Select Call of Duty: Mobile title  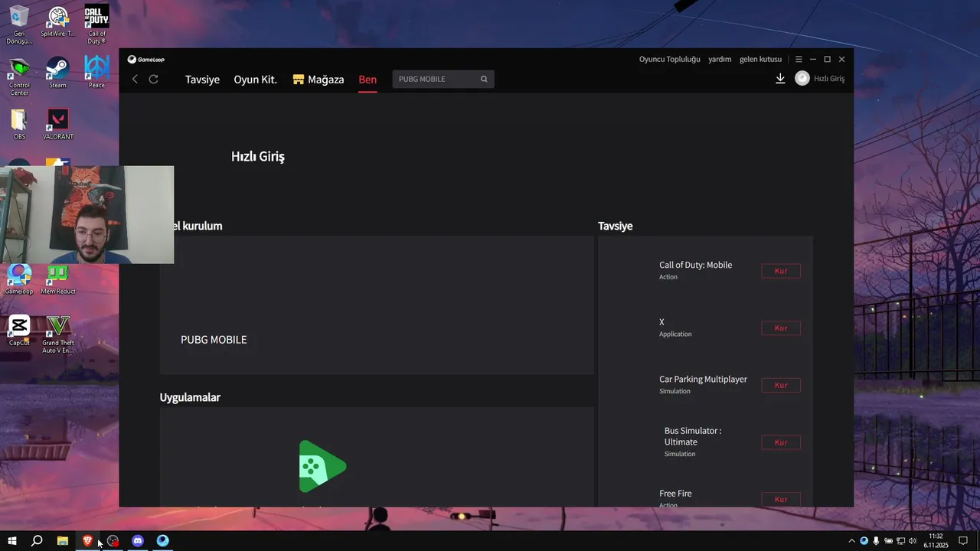click(695, 265)
